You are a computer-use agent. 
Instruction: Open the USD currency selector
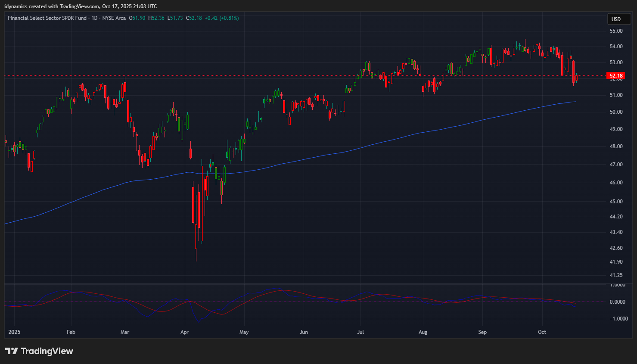coord(616,19)
